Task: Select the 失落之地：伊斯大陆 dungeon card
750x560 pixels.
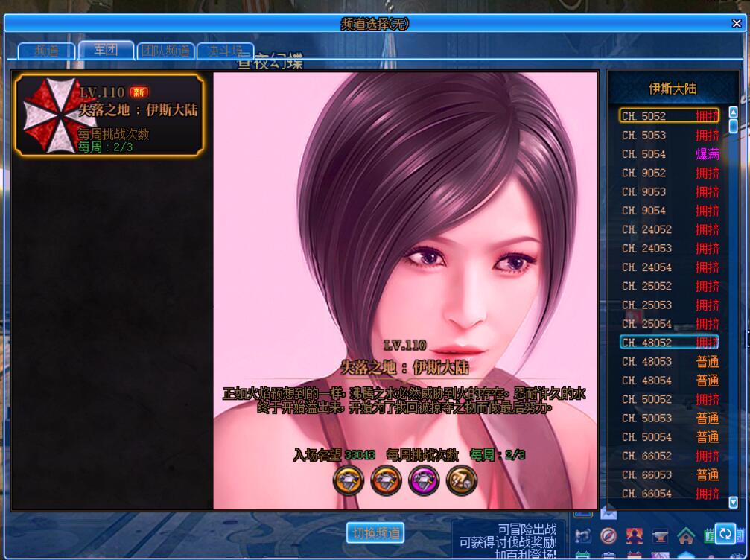Action: click(109, 115)
